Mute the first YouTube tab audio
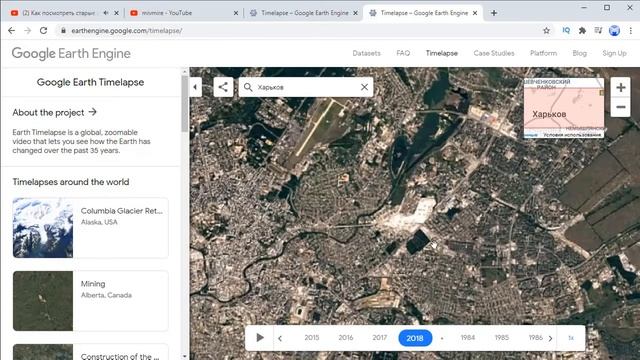 click(106, 13)
